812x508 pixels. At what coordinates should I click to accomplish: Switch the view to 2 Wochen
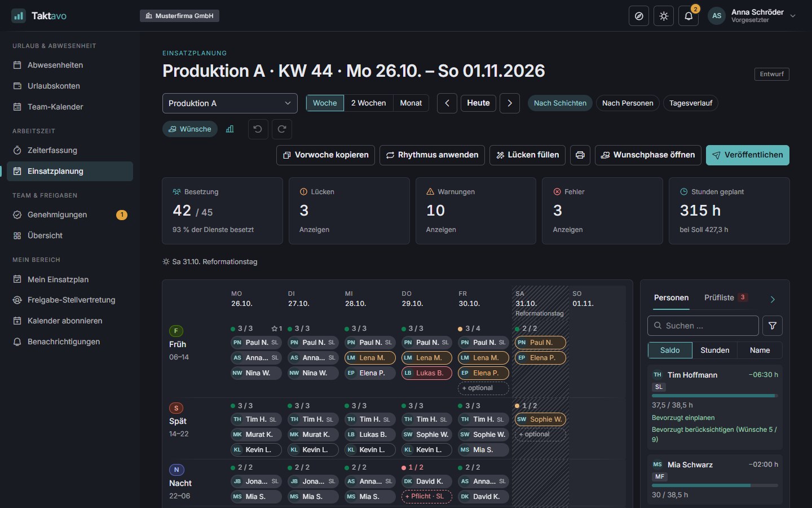[368, 103]
